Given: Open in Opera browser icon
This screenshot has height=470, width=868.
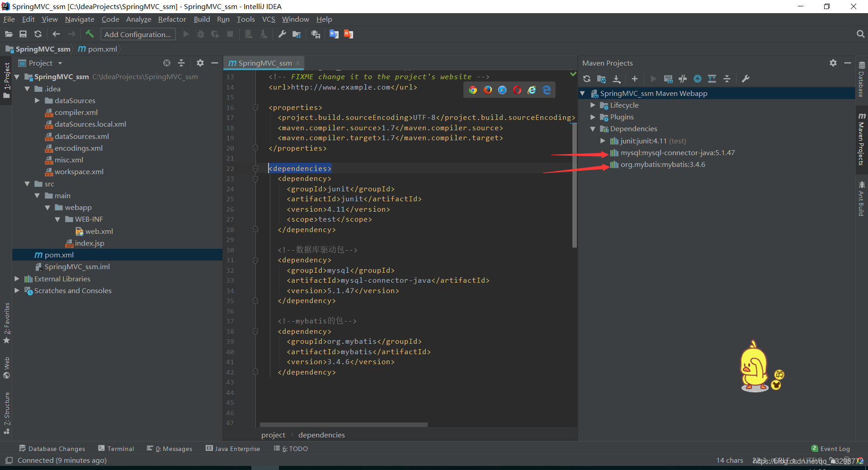Looking at the screenshot, I should click(x=517, y=90).
